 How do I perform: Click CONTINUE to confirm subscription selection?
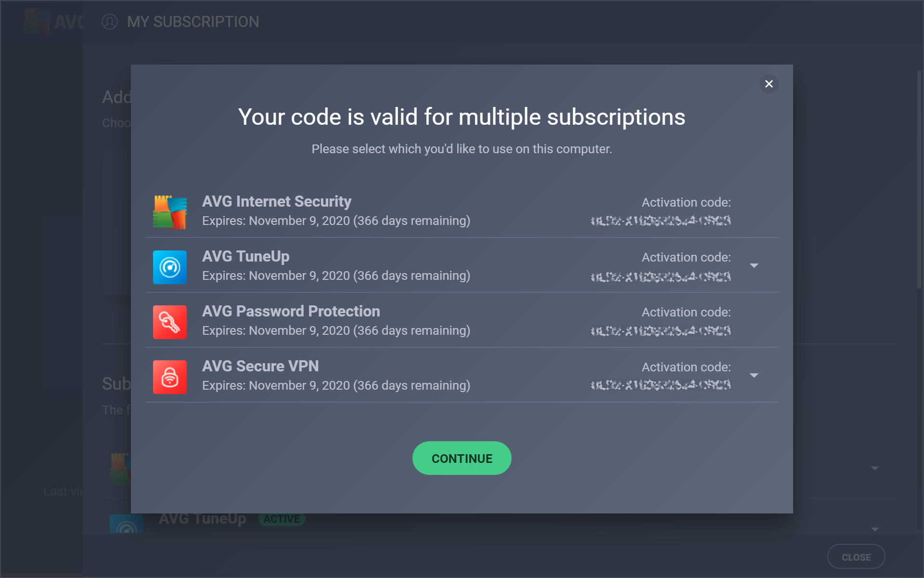pos(462,458)
